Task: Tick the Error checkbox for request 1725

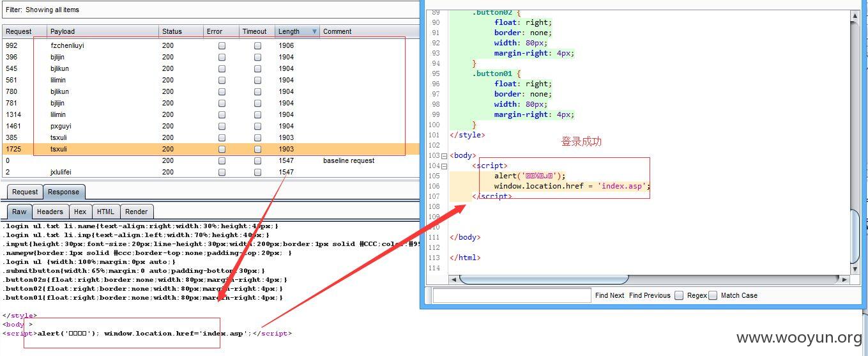Action: pos(222,150)
